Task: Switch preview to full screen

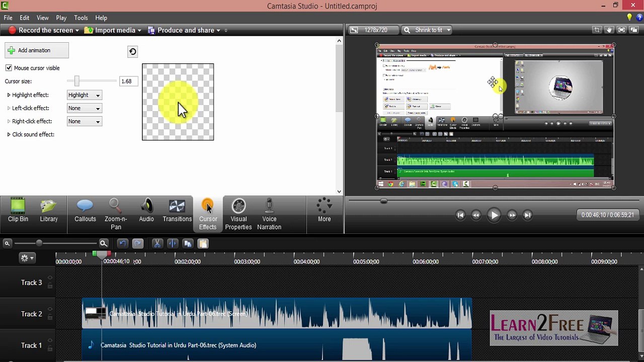Action: [621, 30]
